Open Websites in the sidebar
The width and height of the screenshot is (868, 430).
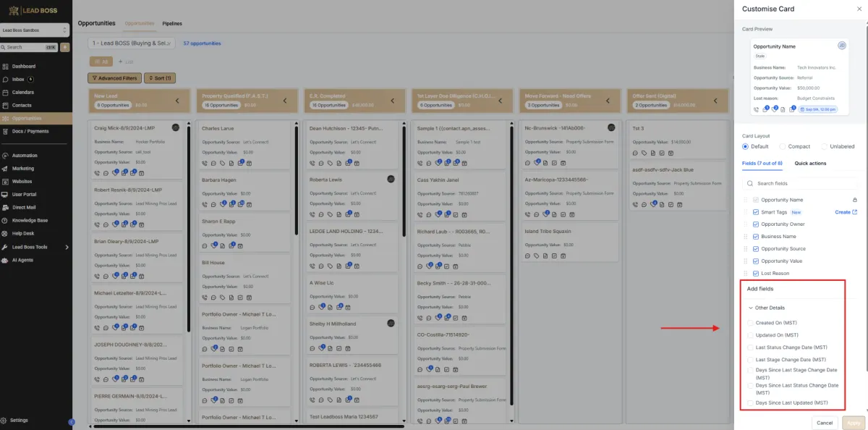point(22,181)
